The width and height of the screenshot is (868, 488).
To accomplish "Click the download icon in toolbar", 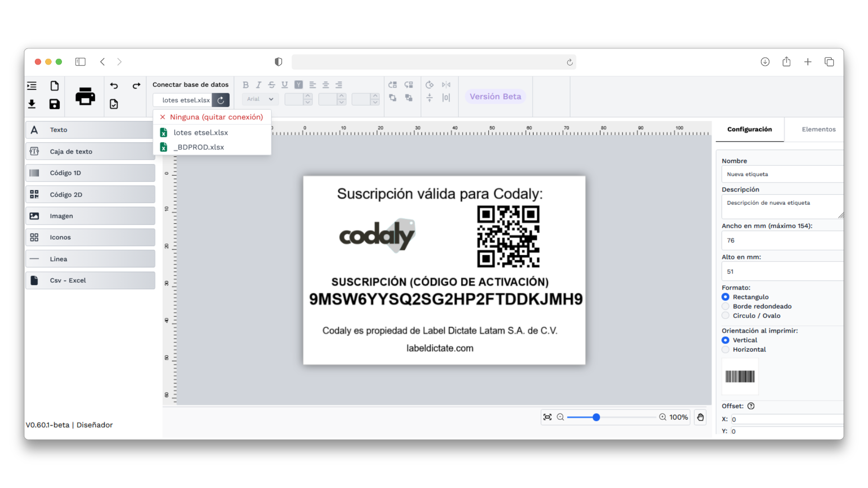I will pos(32,104).
